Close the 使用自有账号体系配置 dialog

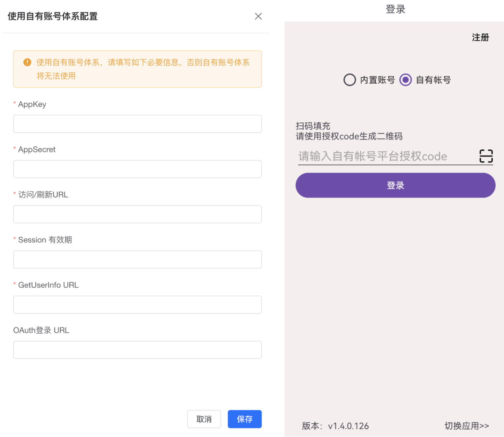tap(258, 16)
